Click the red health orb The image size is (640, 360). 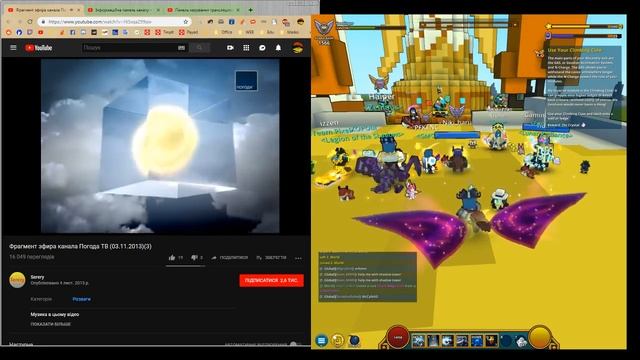tap(398, 338)
